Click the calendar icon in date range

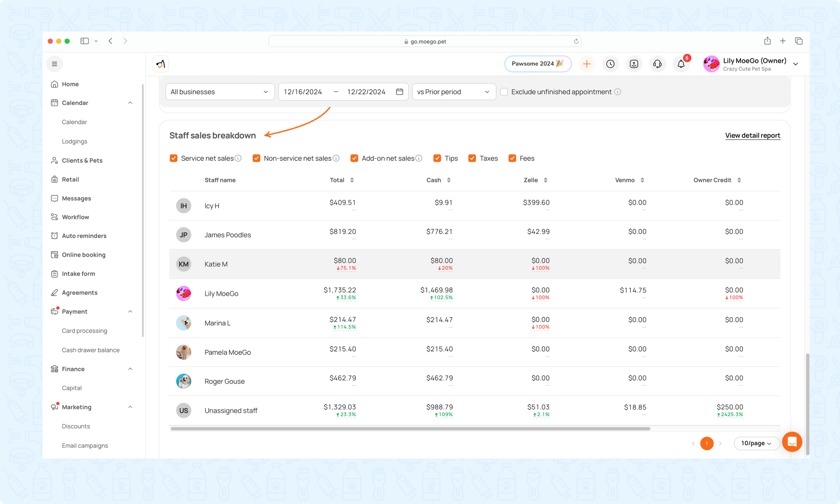pyautogui.click(x=399, y=92)
